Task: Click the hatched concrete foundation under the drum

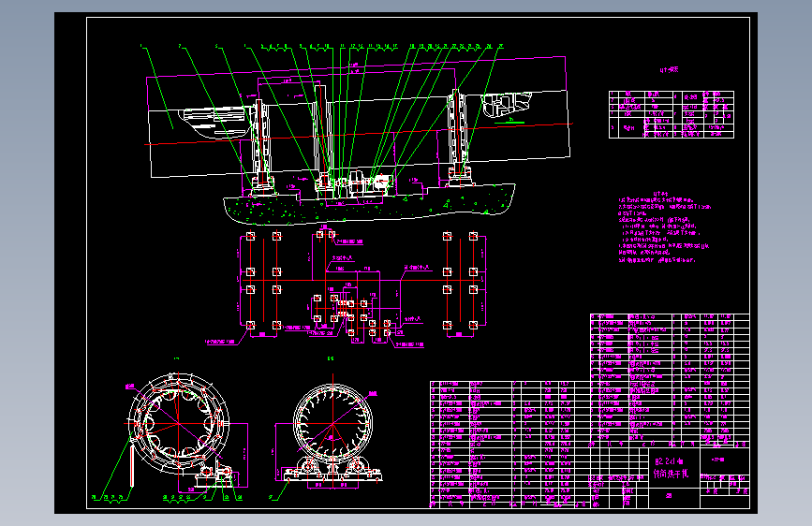Action: point(369,205)
